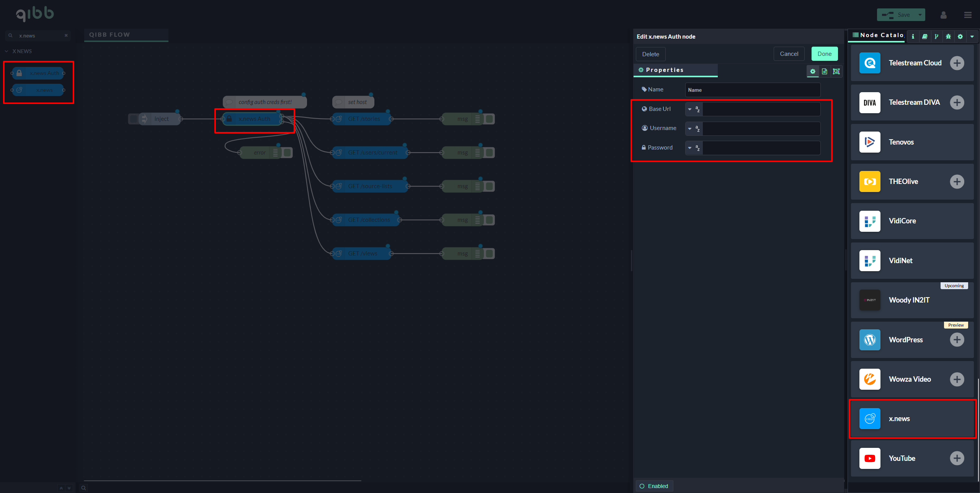Viewport: 980px width, 493px height.
Task: Click the Done button
Action: (824, 54)
